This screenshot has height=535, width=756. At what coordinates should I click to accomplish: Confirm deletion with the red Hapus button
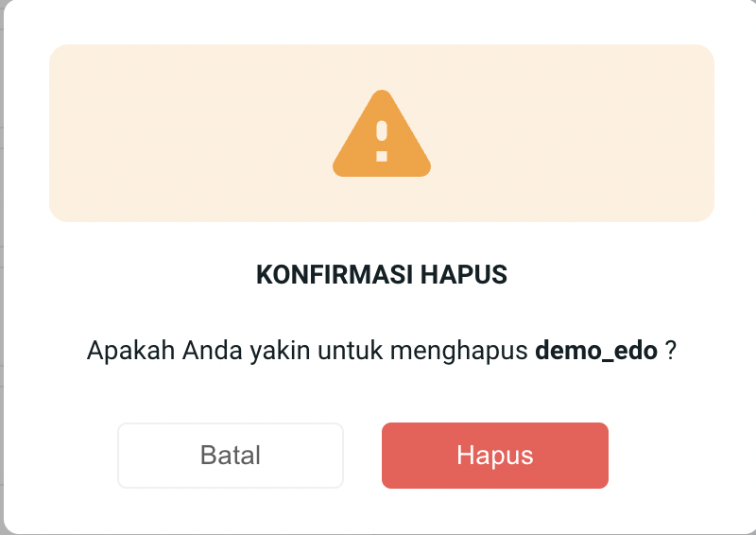494,456
